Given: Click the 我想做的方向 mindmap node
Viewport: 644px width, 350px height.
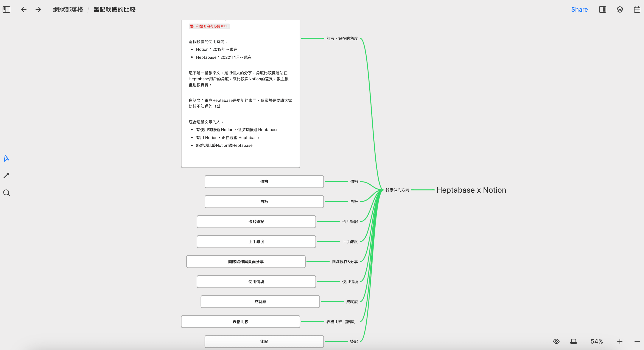Looking at the screenshot, I should pos(397,190).
